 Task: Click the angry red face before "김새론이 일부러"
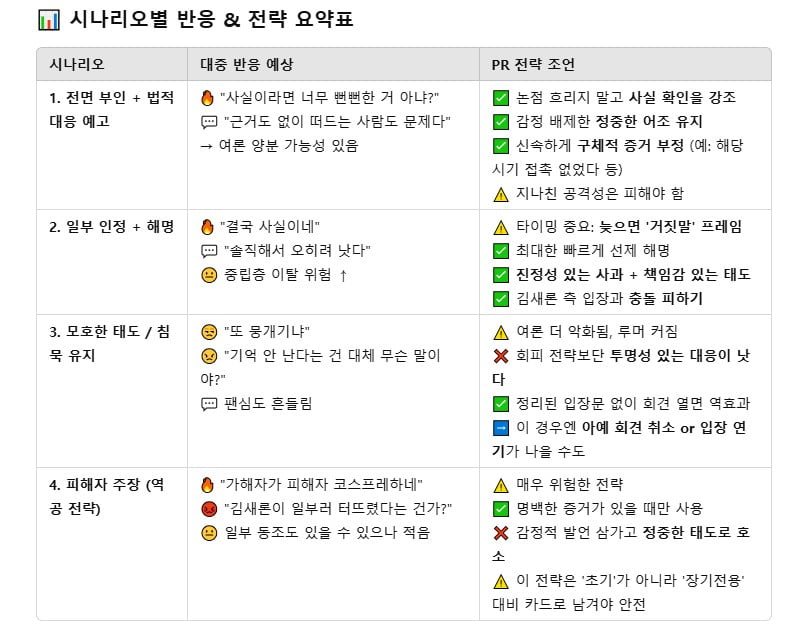(x=209, y=509)
